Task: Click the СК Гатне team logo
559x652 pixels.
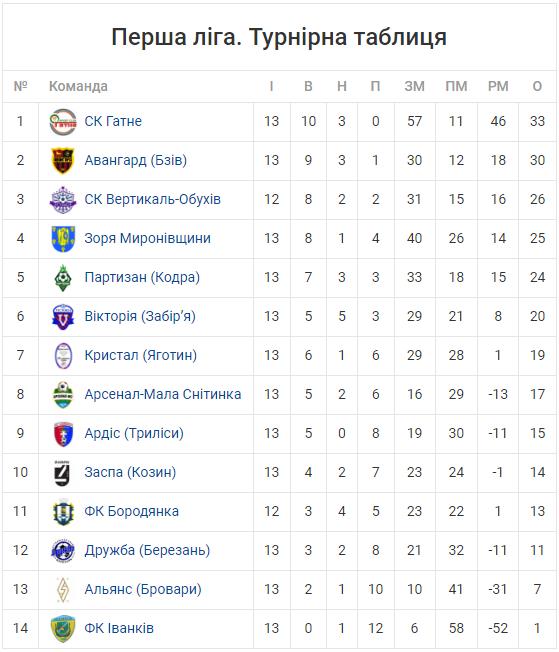Action: coord(63,122)
